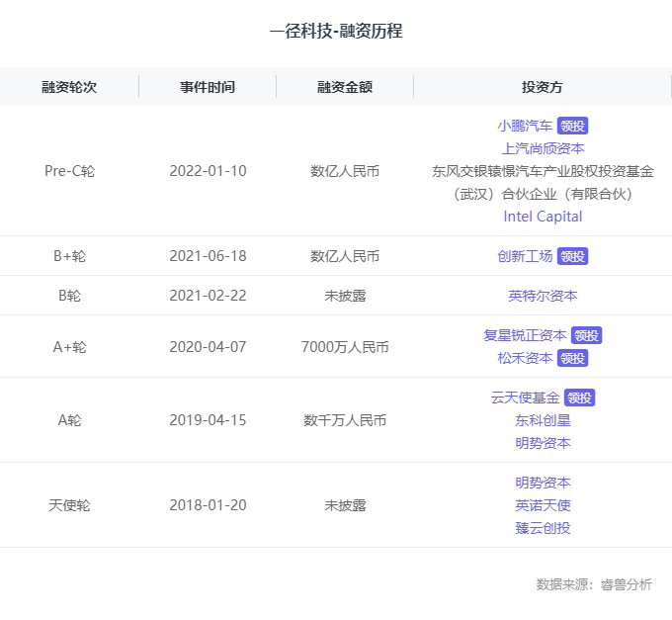Open 明势资本 link in the 天使轮 row
The height and width of the screenshot is (620, 672).
[543, 483]
